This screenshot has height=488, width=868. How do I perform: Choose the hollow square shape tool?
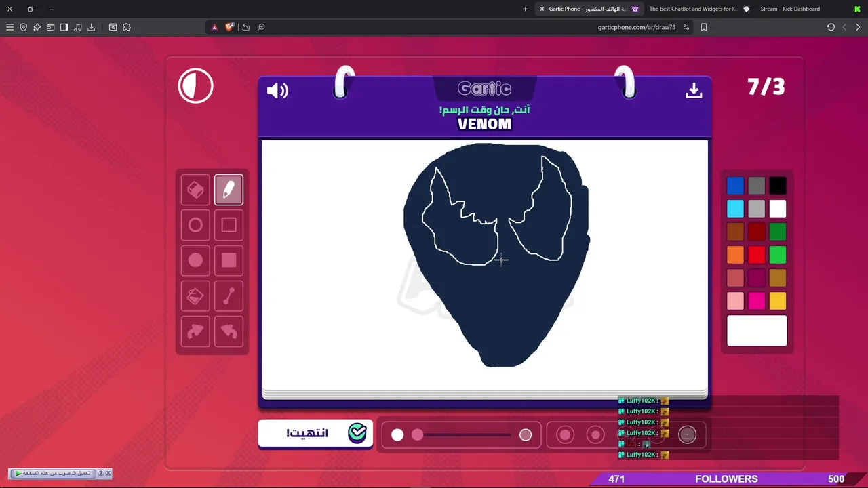(229, 225)
